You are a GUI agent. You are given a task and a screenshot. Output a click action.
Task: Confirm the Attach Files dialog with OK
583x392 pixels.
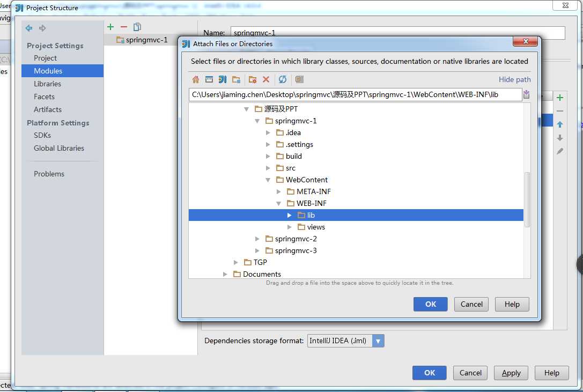click(431, 304)
